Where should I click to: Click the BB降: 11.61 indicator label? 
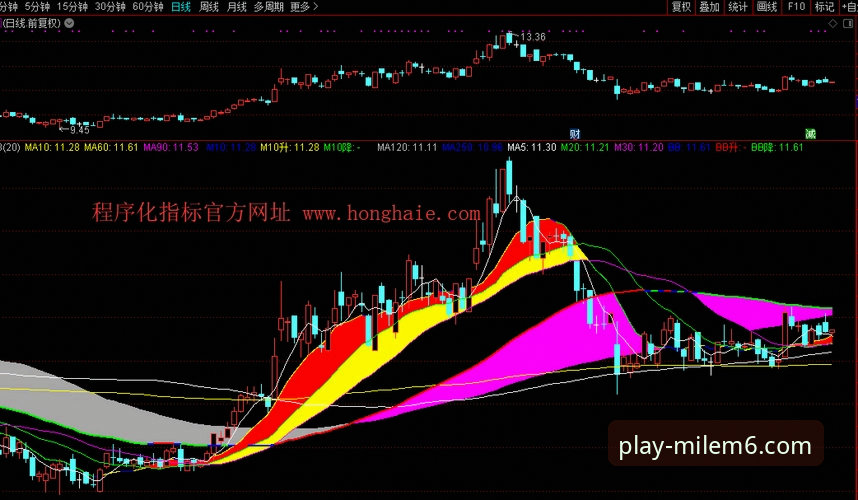tap(777, 147)
